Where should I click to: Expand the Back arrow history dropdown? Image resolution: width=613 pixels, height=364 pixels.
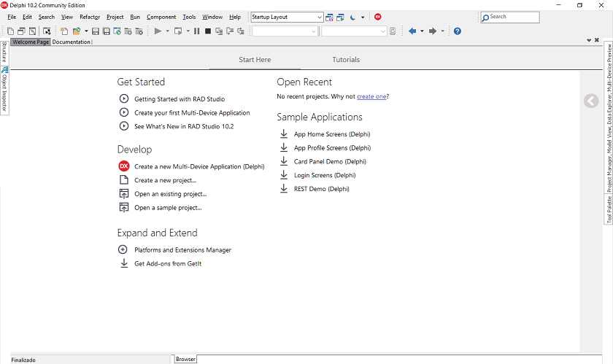[423, 31]
